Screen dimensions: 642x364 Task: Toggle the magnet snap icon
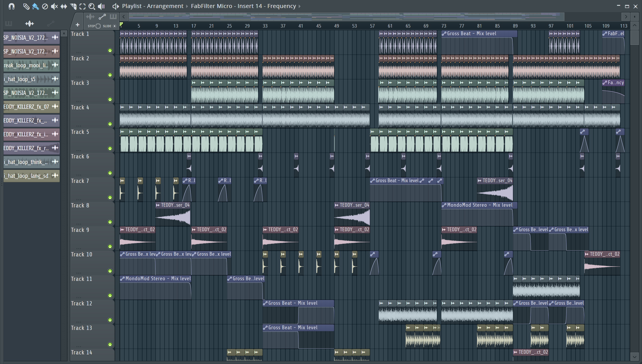click(x=12, y=6)
